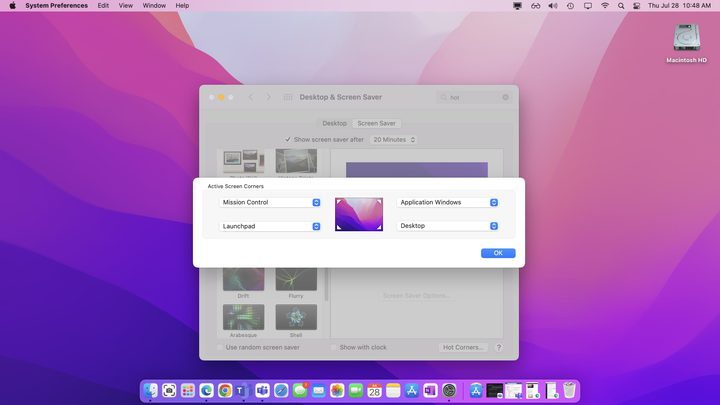Open the top-right Application Windows dropdown
720x405 pixels.
(448, 202)
